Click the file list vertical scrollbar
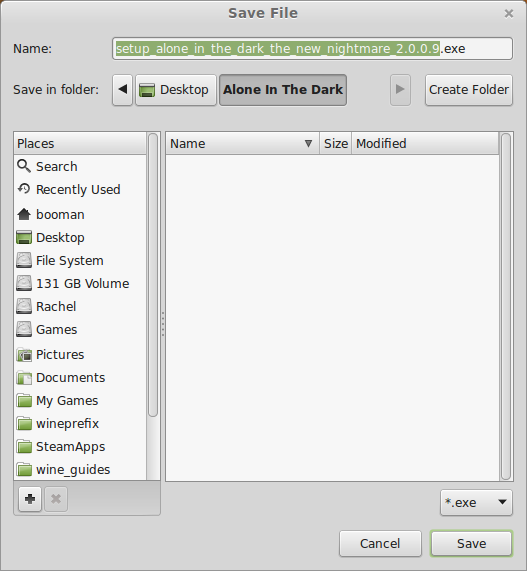The image size is (527, 571). tap(506, 307)
